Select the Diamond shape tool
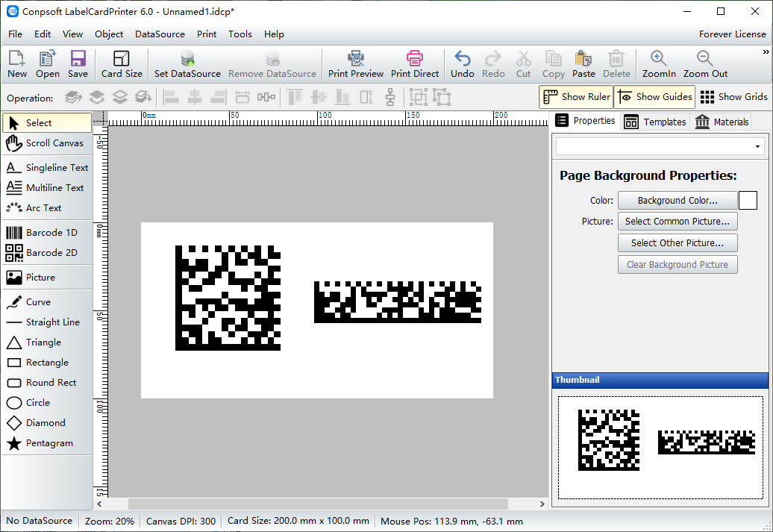This screenshot has width=773, height=532. (x=47, y=423)
